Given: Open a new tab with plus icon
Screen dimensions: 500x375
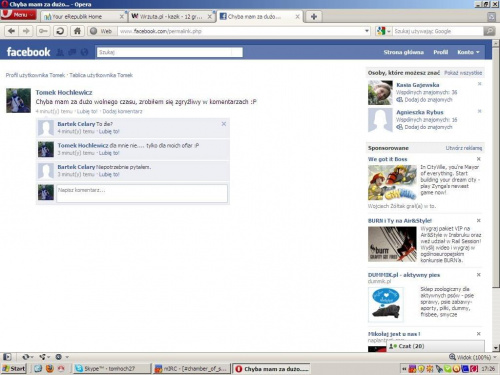Looking at the screenshot, I should coord(314,16).
